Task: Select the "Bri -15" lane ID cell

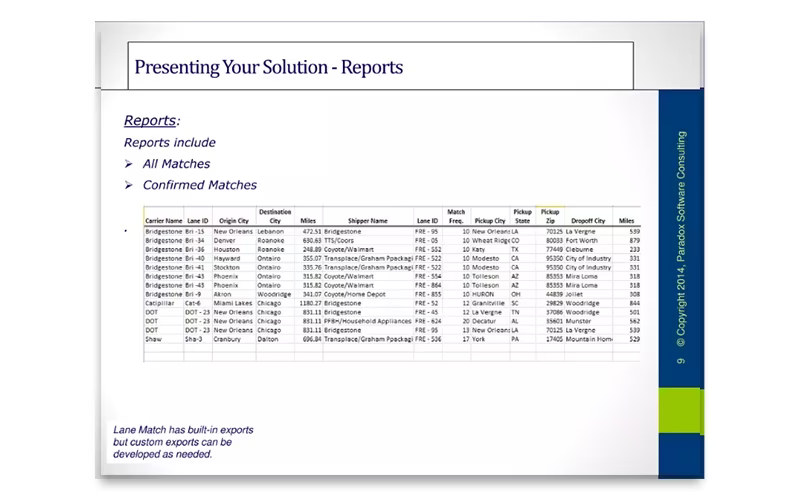Action: point(195,232)
